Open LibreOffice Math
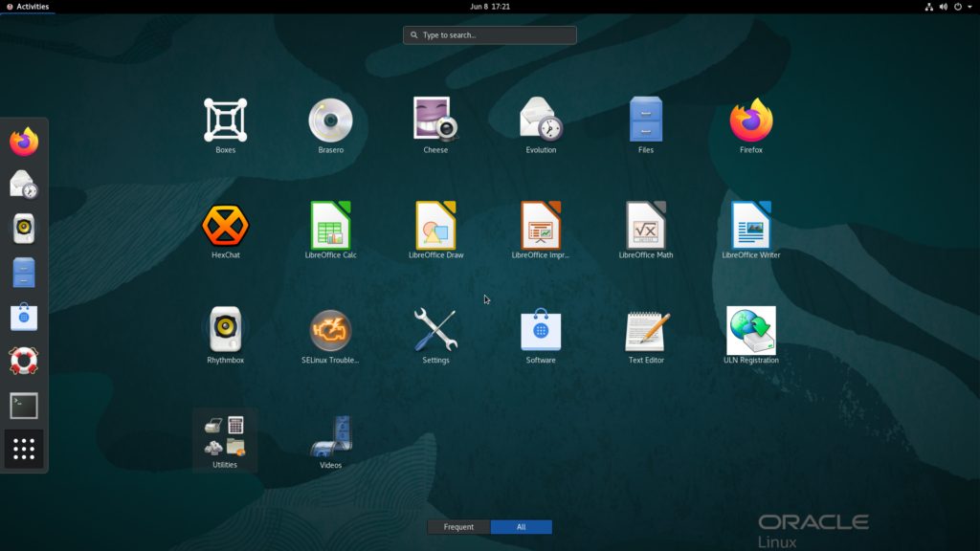Screen dimensions: 980x551 [646, 226]
